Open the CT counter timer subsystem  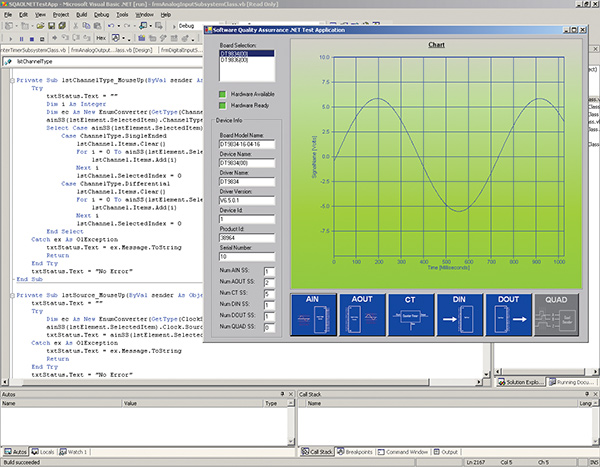pyautogui.click(x=411, y=314)
